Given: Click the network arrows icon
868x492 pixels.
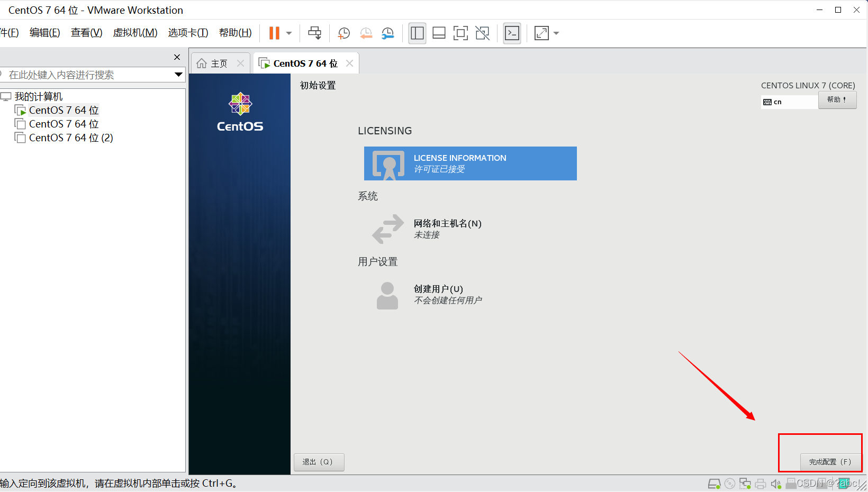Looking at the screenshot, I should click(x=388, y=229).
